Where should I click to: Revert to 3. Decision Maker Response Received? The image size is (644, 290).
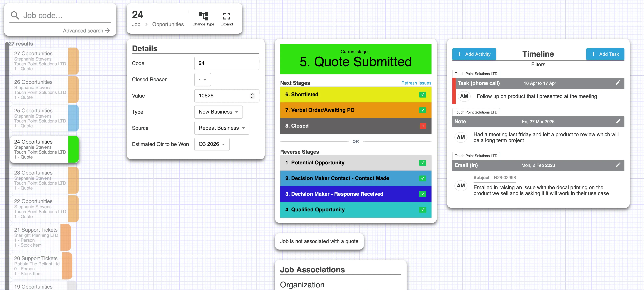[356, 194]
